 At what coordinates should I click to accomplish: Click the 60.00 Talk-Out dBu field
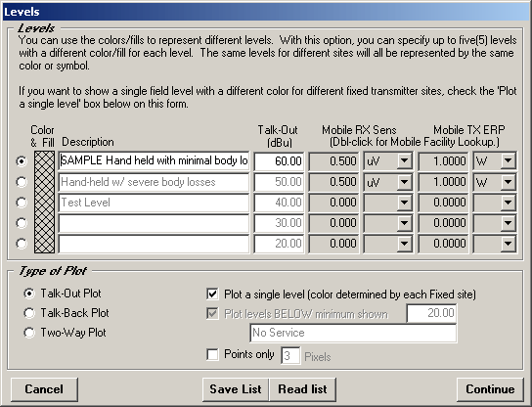[279, 160]
